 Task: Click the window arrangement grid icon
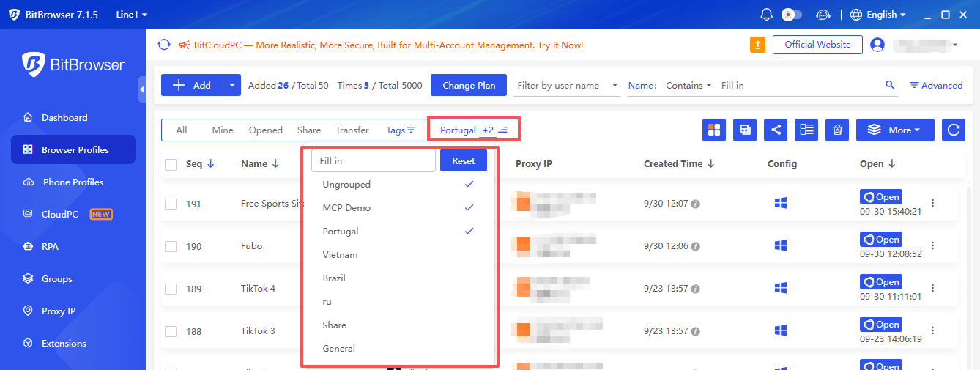pyautogui.click(x=714, y=130)
